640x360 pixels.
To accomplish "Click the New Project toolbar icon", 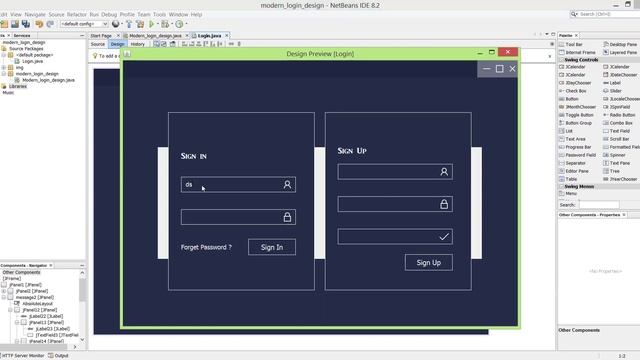I will pos(4,24).
